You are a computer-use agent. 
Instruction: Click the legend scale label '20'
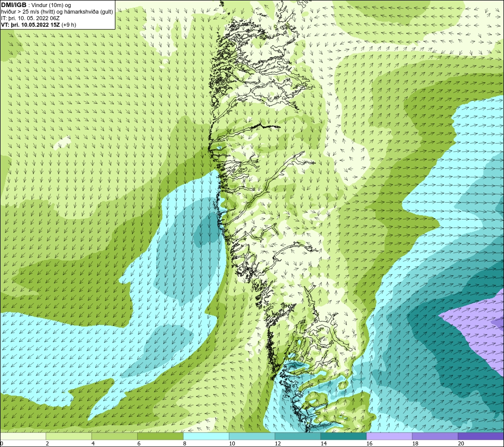[461, 444]
